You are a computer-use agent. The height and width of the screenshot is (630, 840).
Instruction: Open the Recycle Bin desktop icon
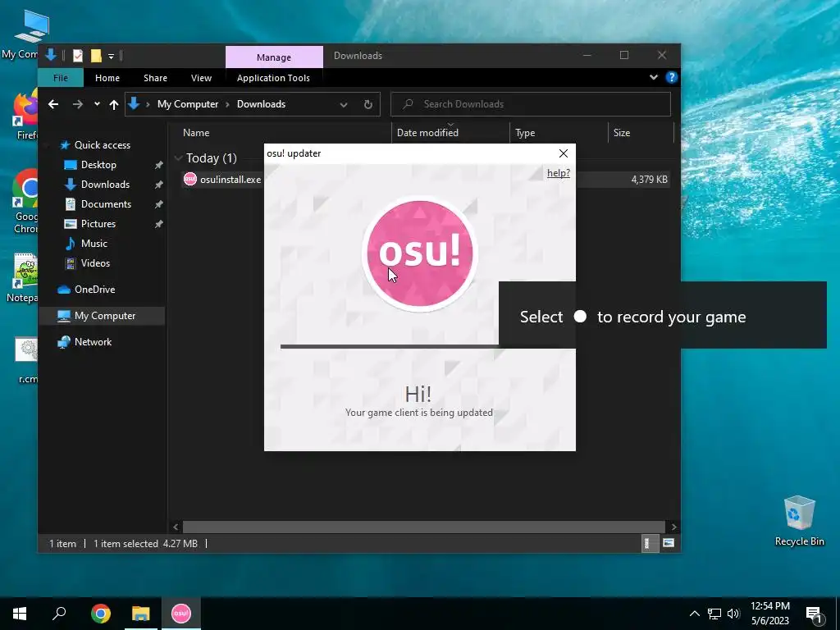tap(799, 521)
